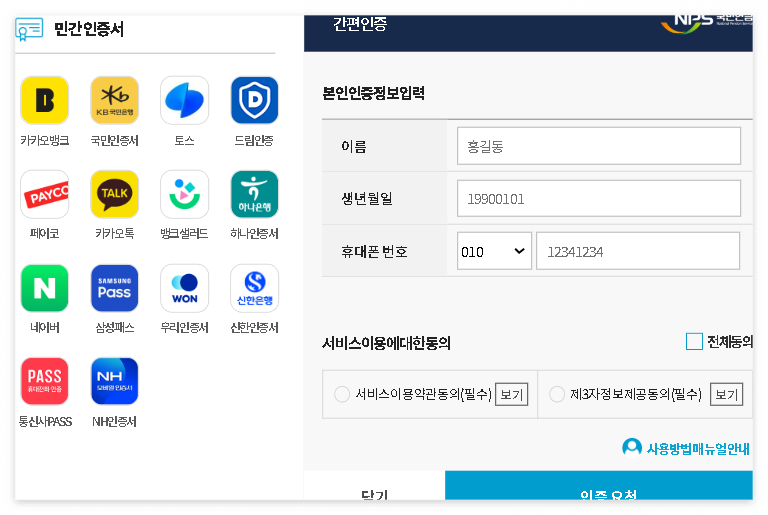Click 보기 next to 서비스이용약관동의
This screenshot has height=515, width=768.
click(511, 394)
